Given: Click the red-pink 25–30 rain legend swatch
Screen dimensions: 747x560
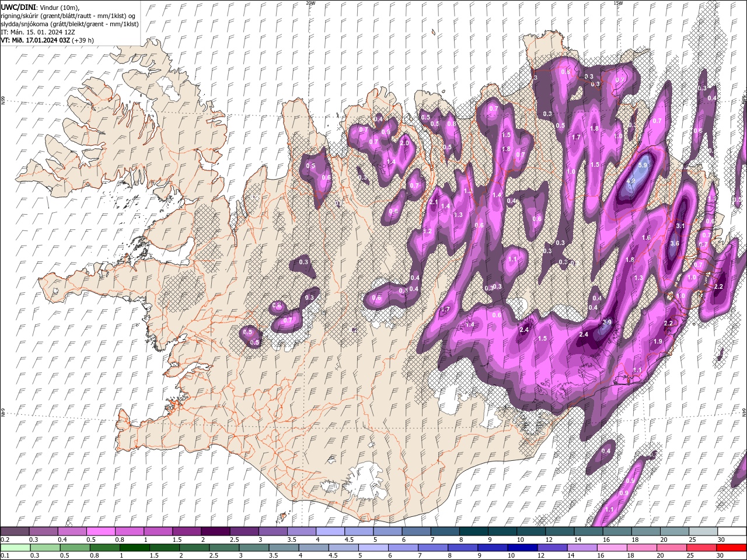Looking at the screenshot, I should click(702, 548).
